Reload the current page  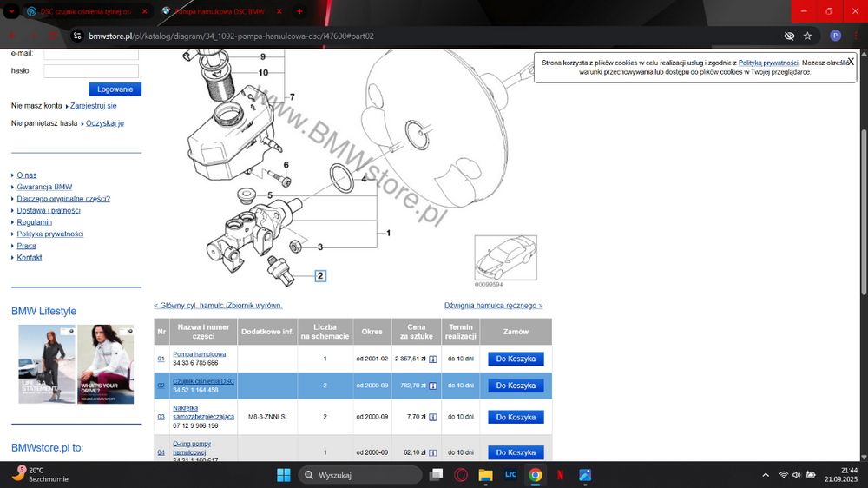53,36
